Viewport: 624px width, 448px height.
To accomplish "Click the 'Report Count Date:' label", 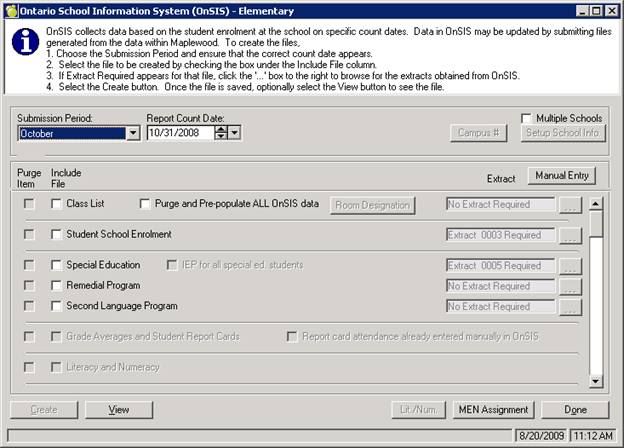I will click(185, 119).
